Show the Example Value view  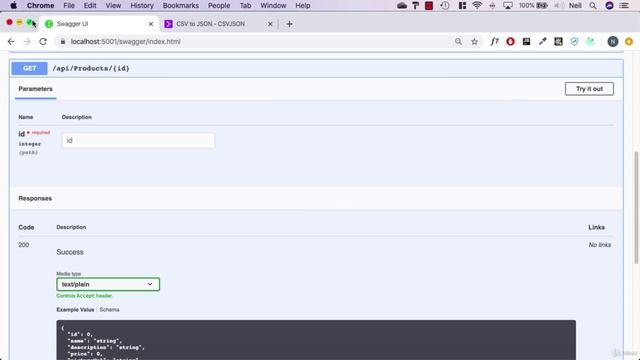pos(75,309)
